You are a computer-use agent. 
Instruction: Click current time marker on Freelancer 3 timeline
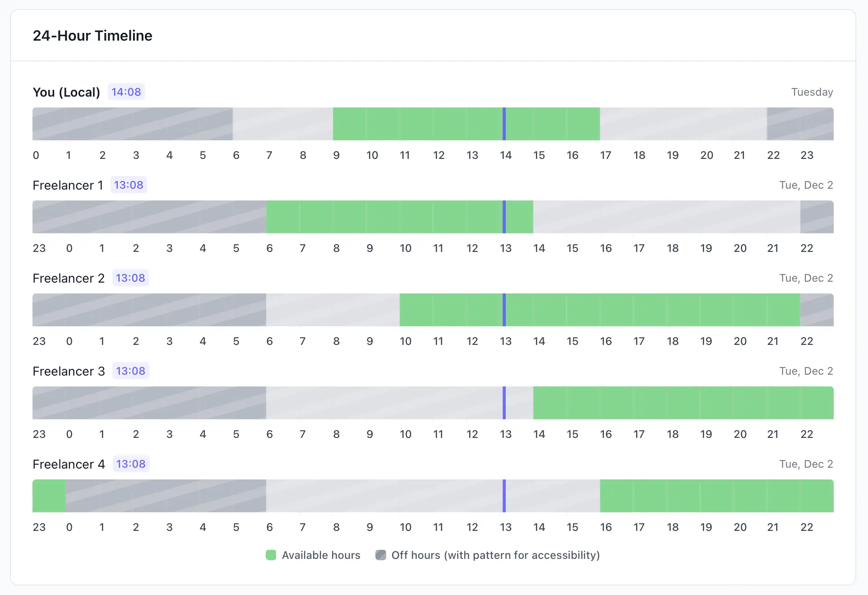(504, 403)
